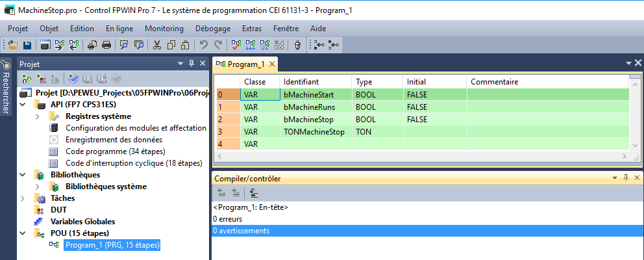The height and width of the screenshot is (260, 644).
Task: Collapse the API (FP7 CPS31ES) node
Action: tap(24, 105)
